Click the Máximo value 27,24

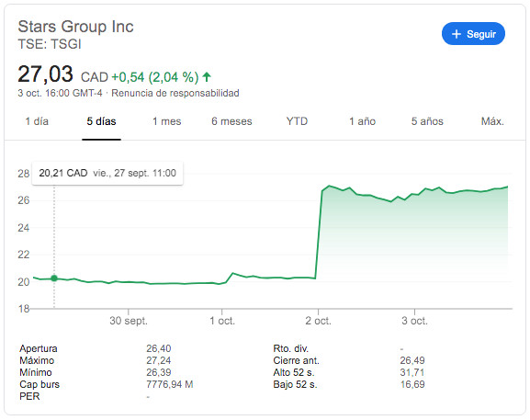point(159,360)
